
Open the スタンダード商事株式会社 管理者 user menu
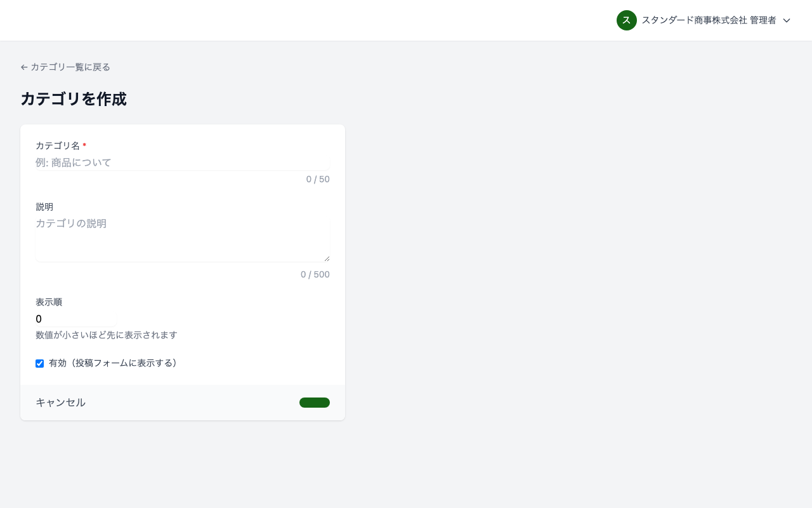point(709,20)
